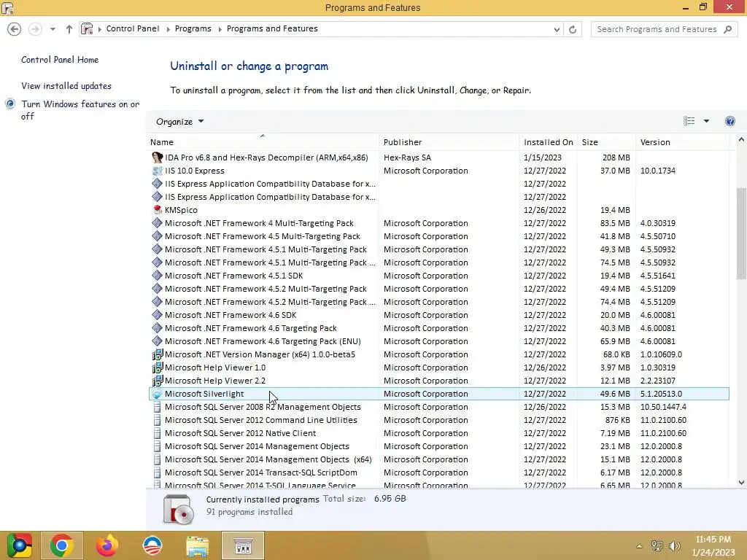The width and height of the screenshot is (747, 560).
Task: Select Microsoft .NET Framework 4.5 Multi-Targeting Pack
Action: (x=262, y=236)
